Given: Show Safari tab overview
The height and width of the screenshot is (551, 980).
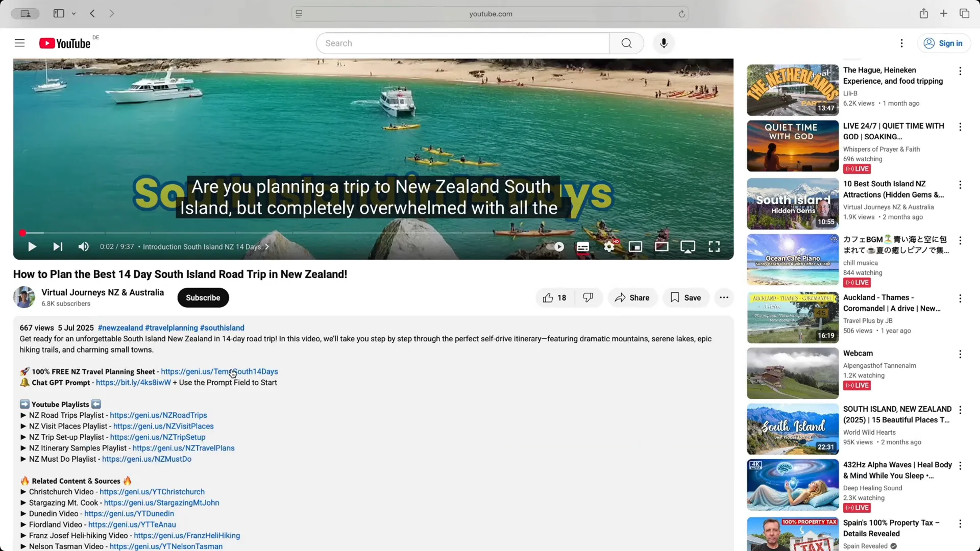Looking at the screenshot, I should pyautogui.click(x=964, y=14).
